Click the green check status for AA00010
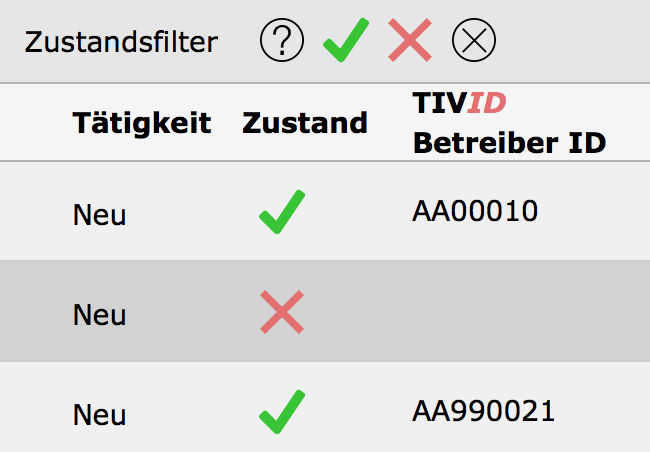Viewport: 650px width, 452px height. (282, 212)
